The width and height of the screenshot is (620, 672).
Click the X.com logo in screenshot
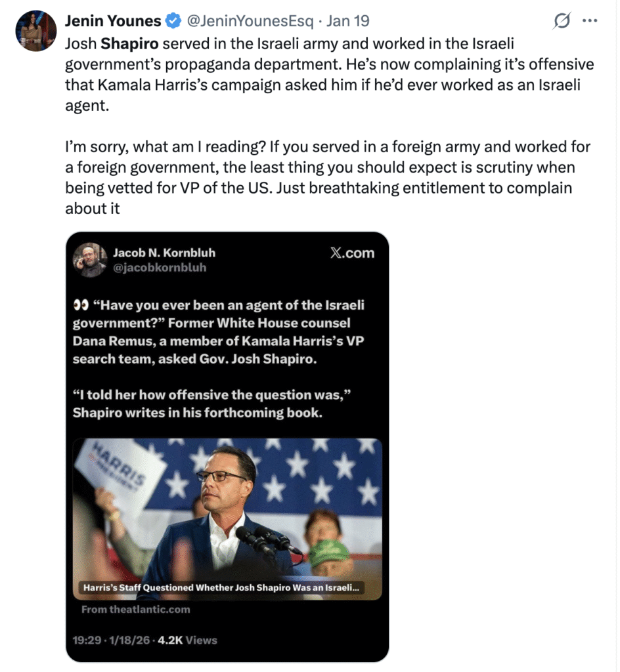352,253
